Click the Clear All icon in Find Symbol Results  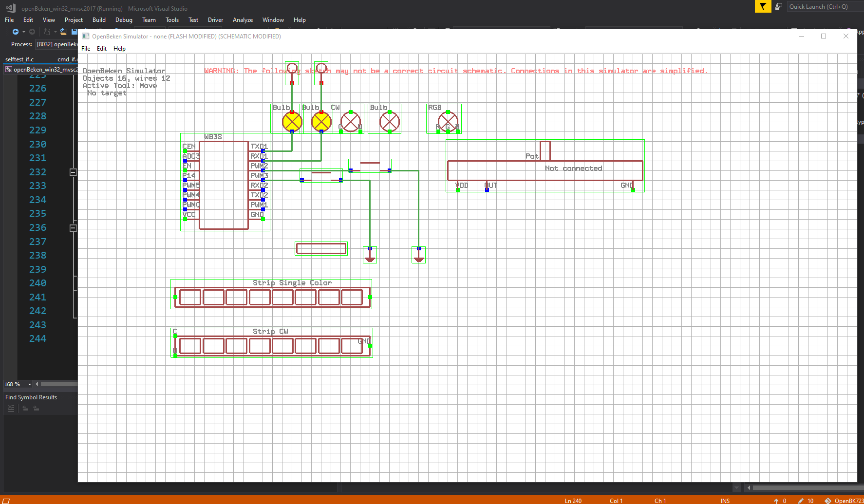pos(11,409)
